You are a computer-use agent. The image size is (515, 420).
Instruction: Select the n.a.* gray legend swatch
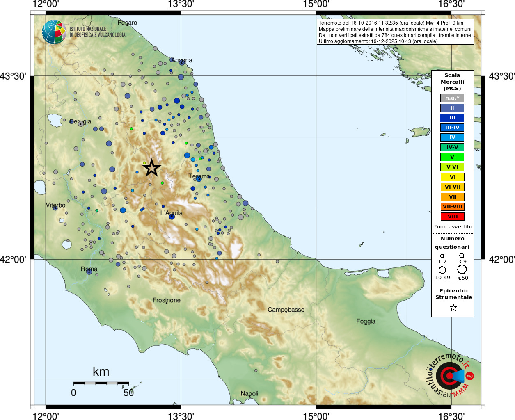(452, 98)
